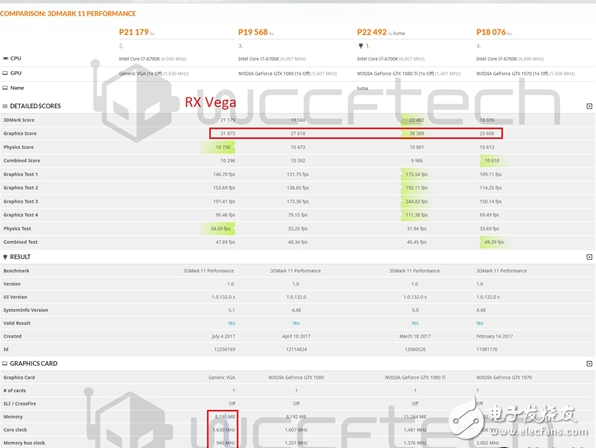Click the Created date July 4 2017

tap(223, 336)
